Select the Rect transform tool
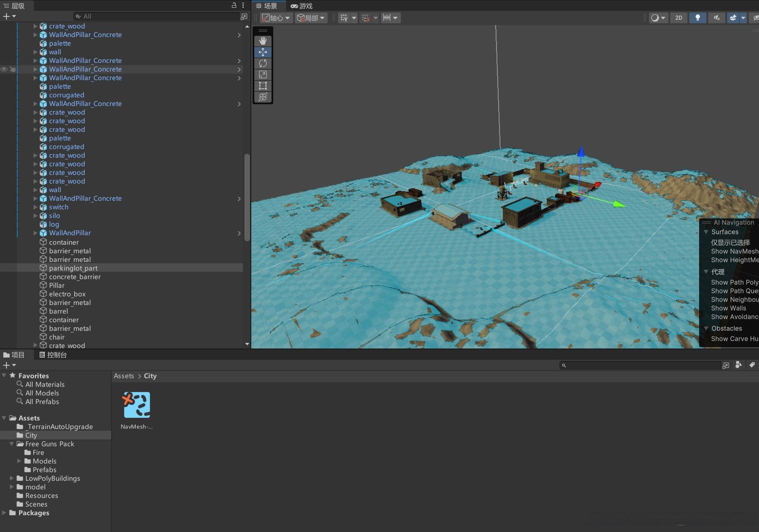This screenshot has height=532, width=759. pyautogui.click(x=263, y=86)
